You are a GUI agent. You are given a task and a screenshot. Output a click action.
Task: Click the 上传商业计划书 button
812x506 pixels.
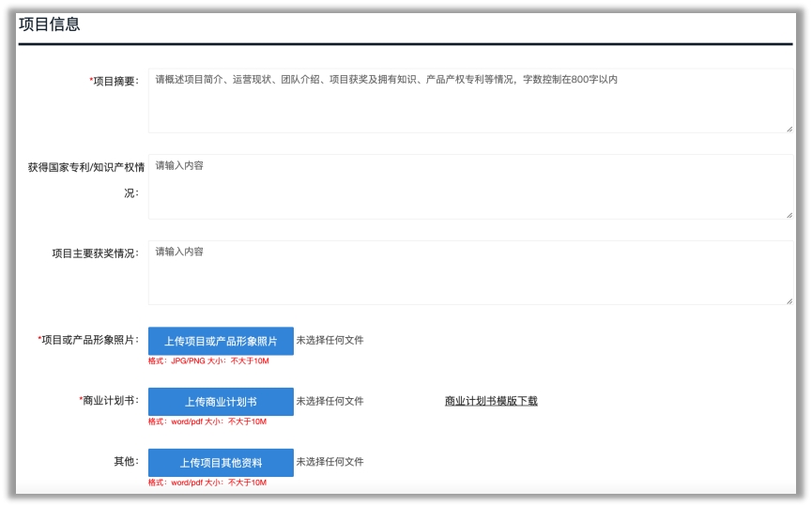tap(221, 402)
